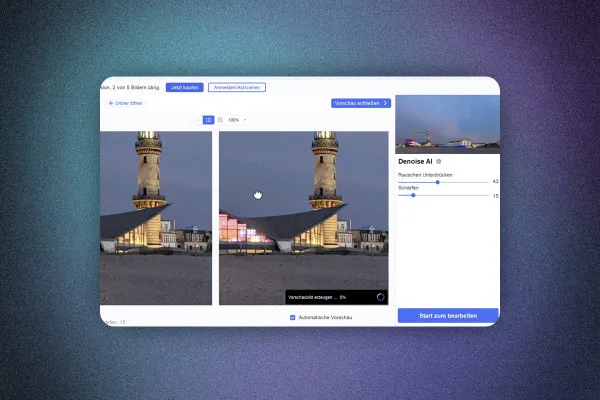Click the Jetzt kaufen button
The image size is (600, 400).
pos(184,87)
